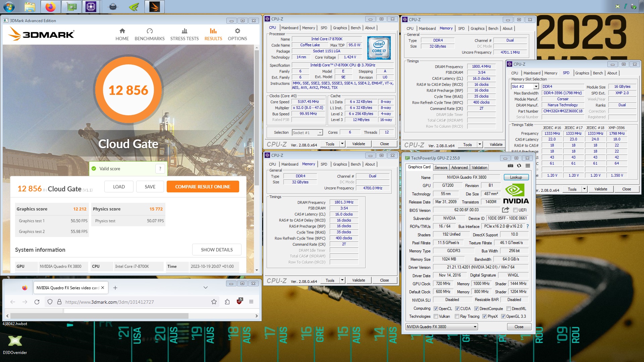Viewport: 644px width, 362px height.
Task: Click the Firefox tracking protection shield icon
Action: pyautogui.click(x=50, y=302)
